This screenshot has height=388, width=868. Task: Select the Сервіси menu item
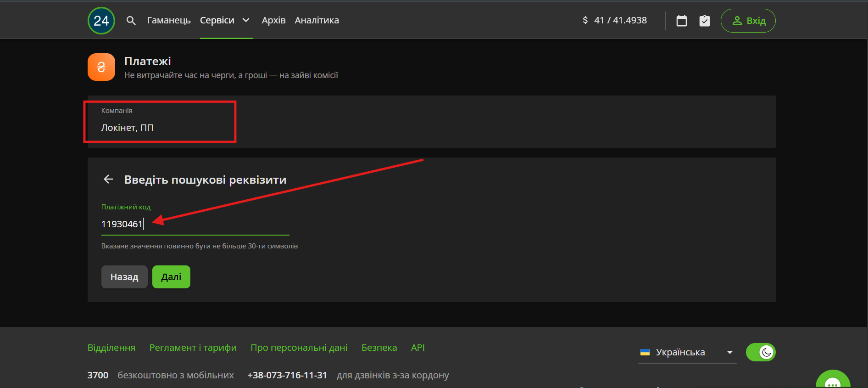point(217,20)
